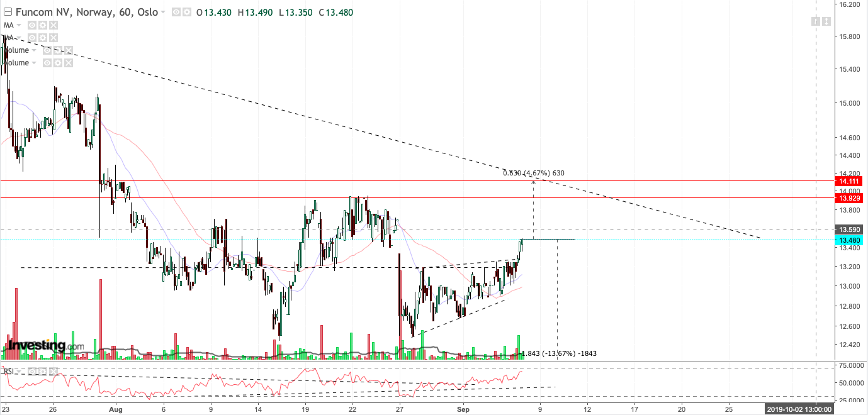Click the 14.111 red price label

(848, 181)
